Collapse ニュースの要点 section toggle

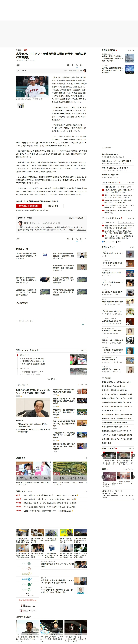(82, 350)
